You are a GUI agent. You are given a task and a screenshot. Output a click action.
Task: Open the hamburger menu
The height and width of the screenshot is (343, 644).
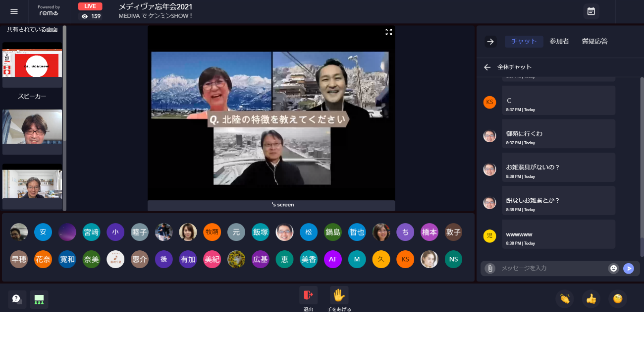pyautogui.click(x=14, y=11)
